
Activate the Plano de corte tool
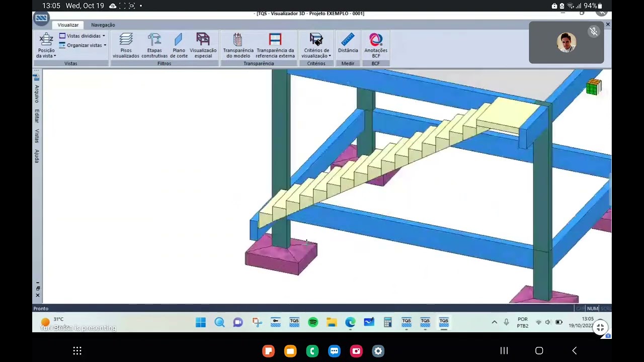[x=179, y=46]
